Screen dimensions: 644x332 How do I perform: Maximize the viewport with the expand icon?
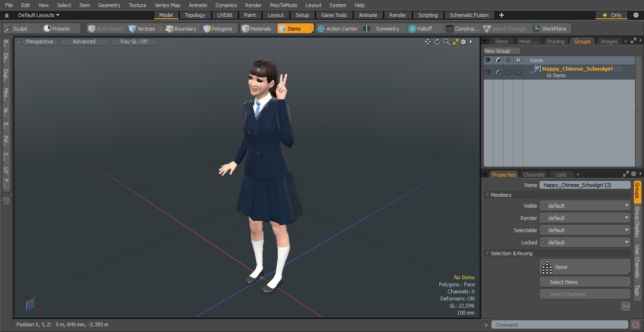coord(455,42)
